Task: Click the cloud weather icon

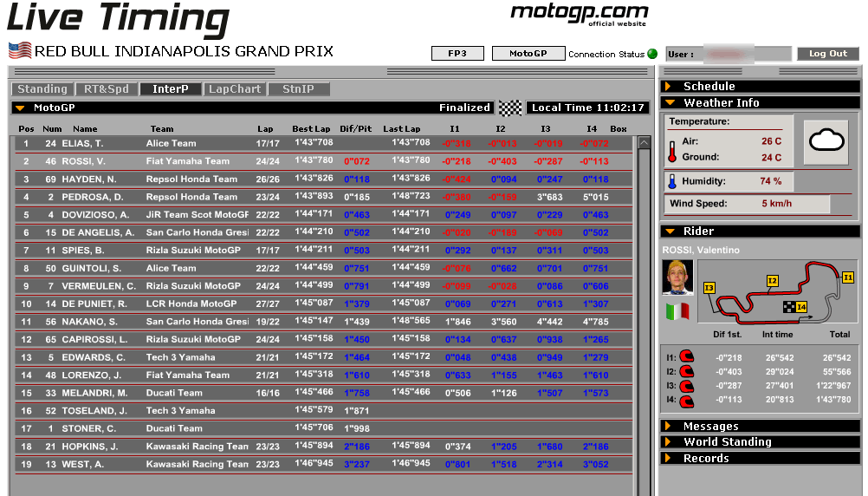Action: tap(826, 142)
